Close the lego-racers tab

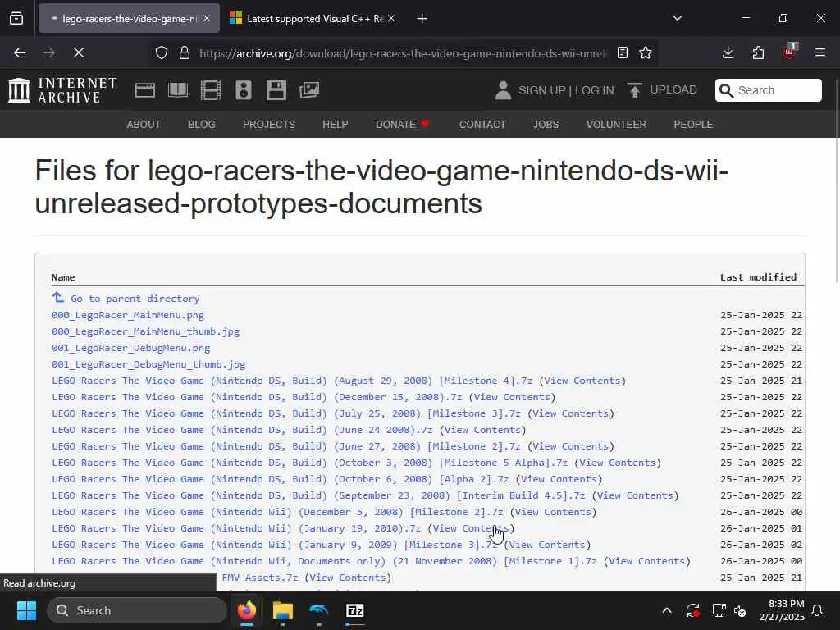[x=207, y=18]
